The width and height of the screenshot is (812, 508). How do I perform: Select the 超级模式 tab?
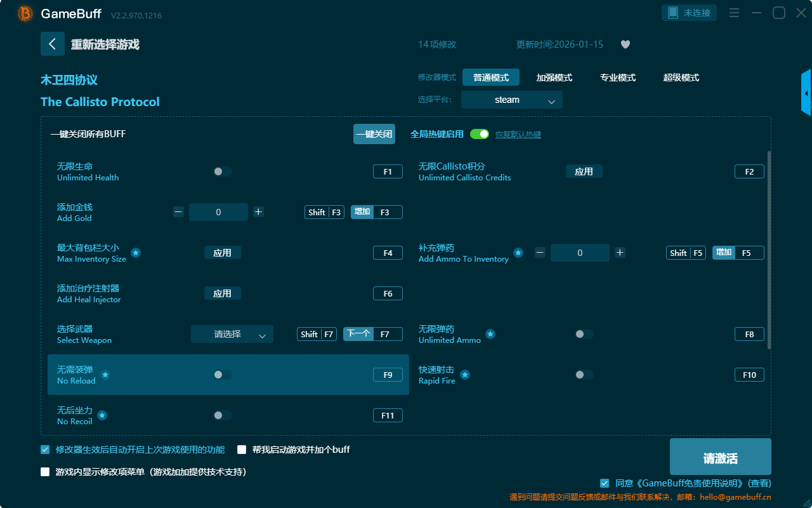coord(681,77)
